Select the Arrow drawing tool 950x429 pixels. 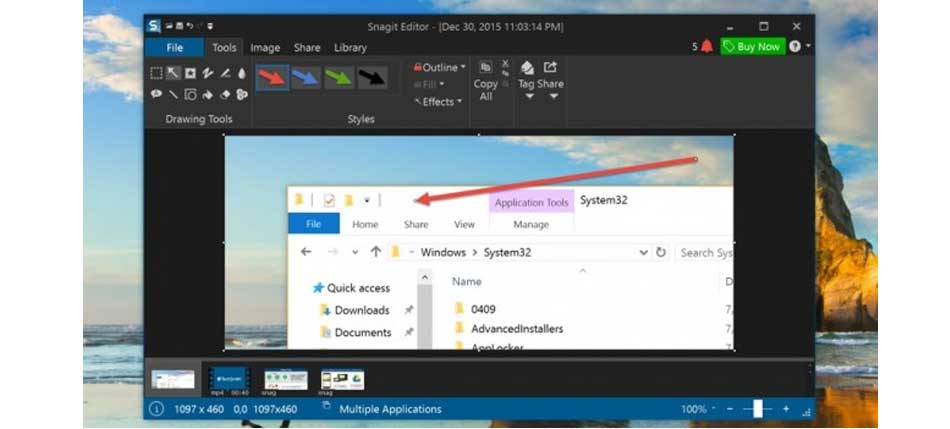click(173, 73)
